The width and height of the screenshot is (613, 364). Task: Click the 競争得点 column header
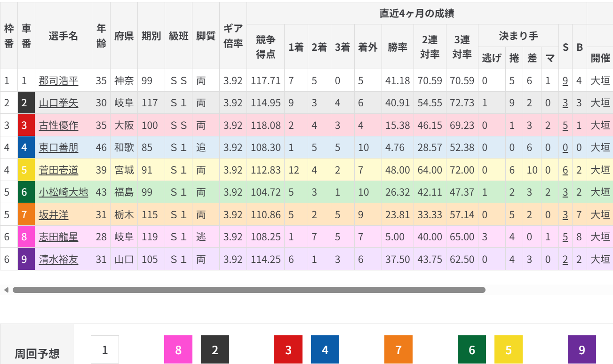265,47
